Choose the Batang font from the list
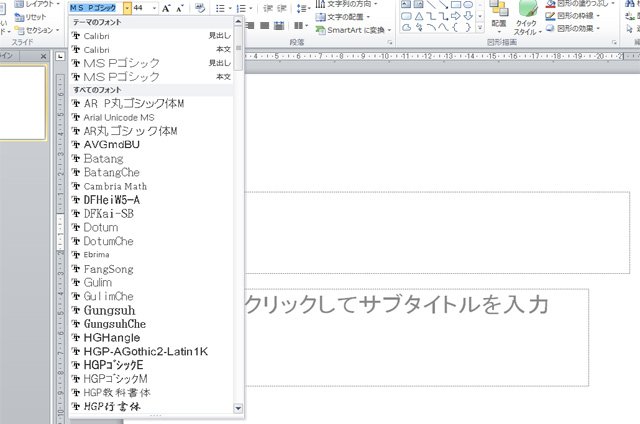Viewport: 640px width, 424px height. 103,158
